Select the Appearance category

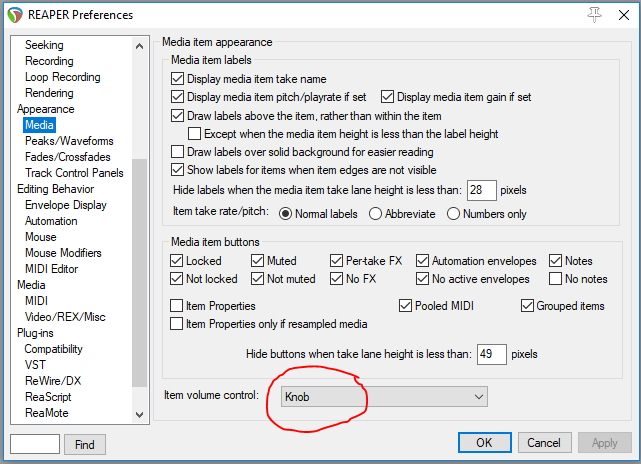[46, 109]
